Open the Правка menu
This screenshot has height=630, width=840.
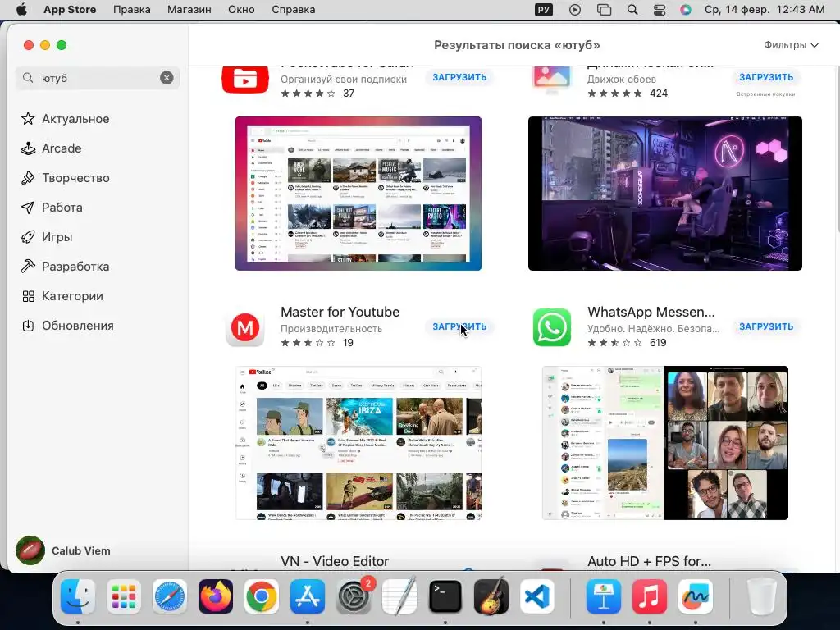pyautogui.click(x=132, y=10)
